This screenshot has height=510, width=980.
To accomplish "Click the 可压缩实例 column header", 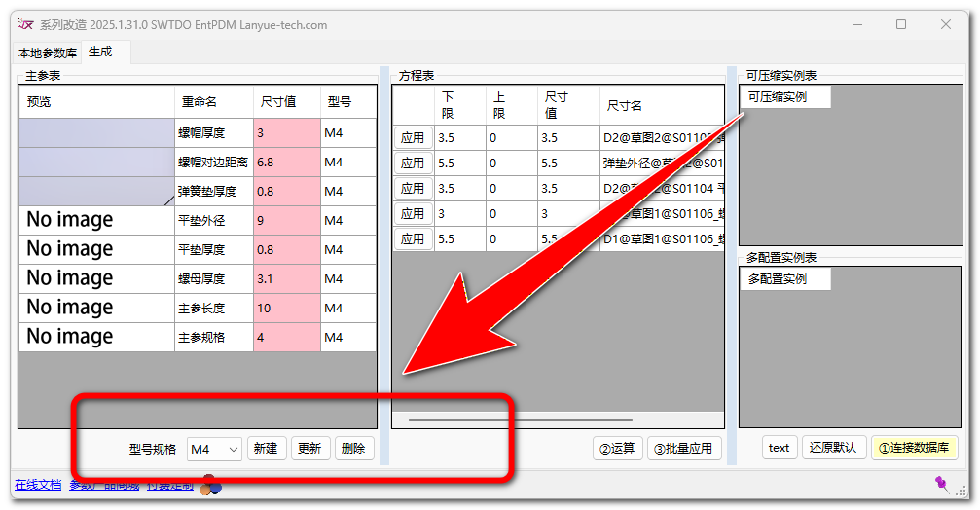I will coord(785,97).
